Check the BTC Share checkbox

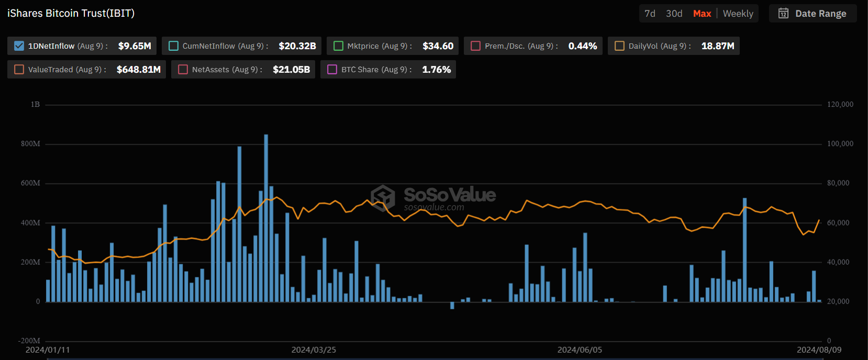(x=332, y=70)
